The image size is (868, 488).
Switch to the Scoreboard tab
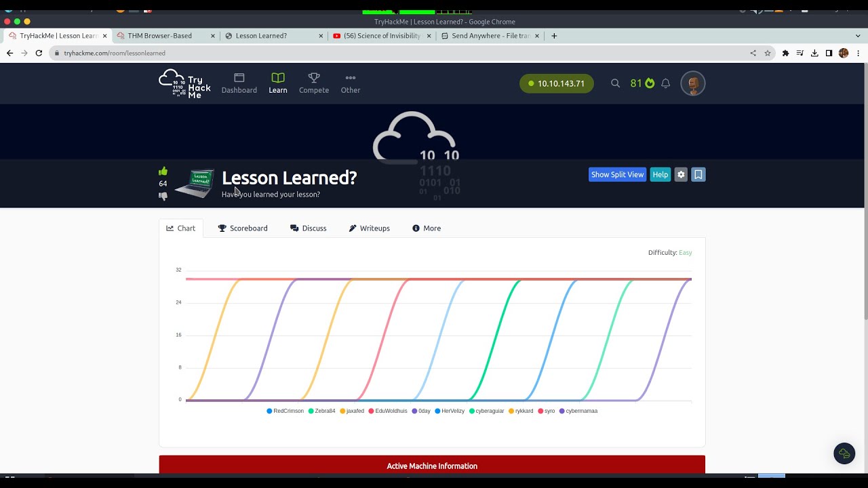coord(243,228)
